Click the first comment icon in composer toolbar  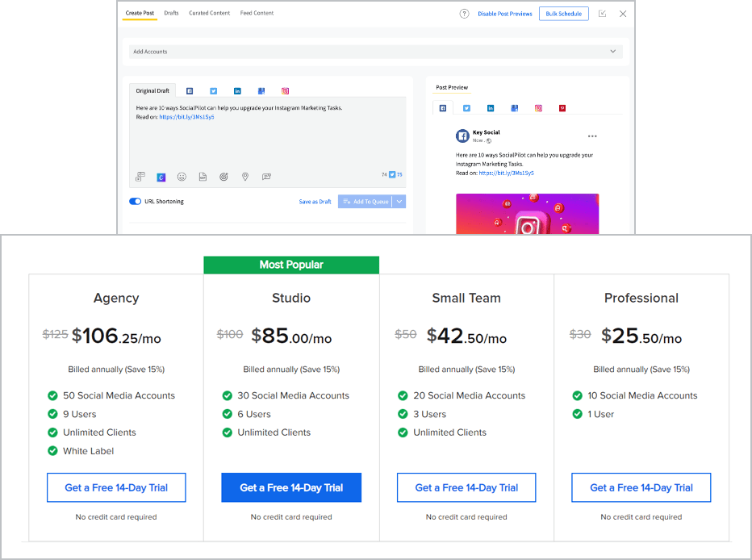(x=266, y=177)
